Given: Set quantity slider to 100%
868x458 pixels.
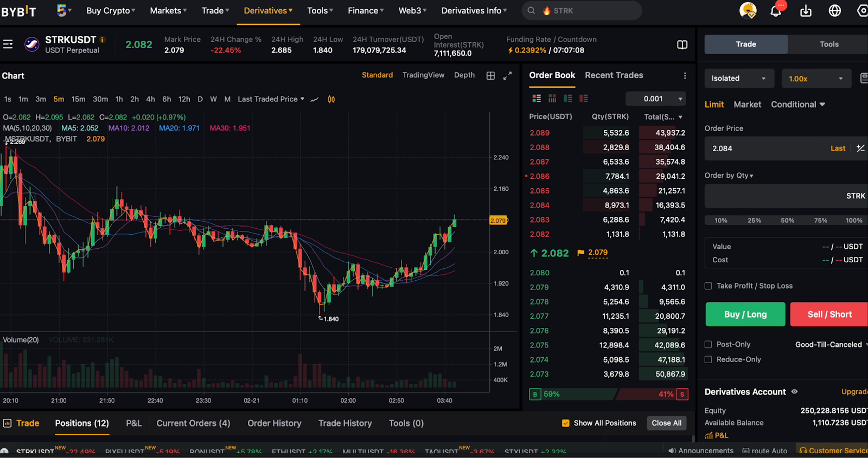Looking at the screenshot, I should pyautogui.click(x=854, y=221).
